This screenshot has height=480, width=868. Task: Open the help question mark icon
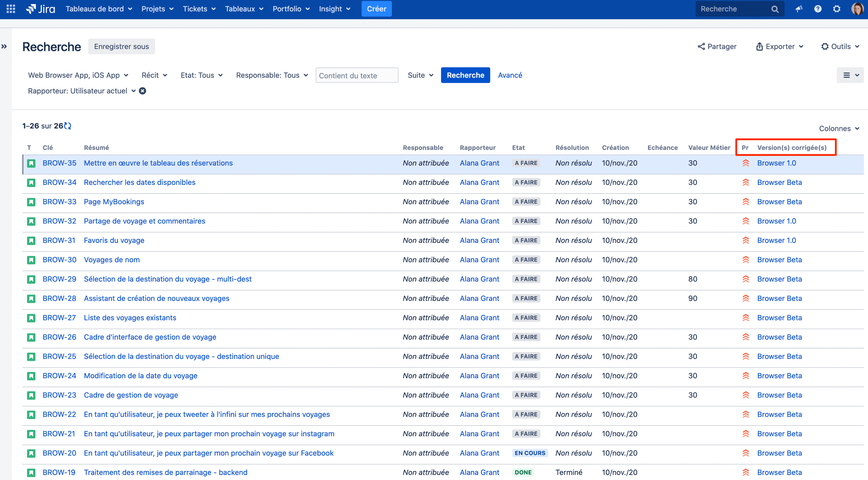coord(818,9)
